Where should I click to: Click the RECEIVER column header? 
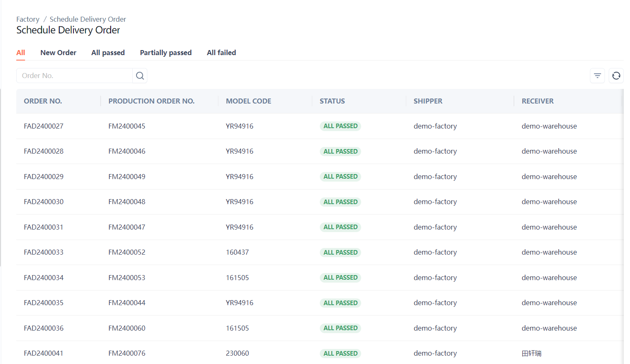point(537,101)
